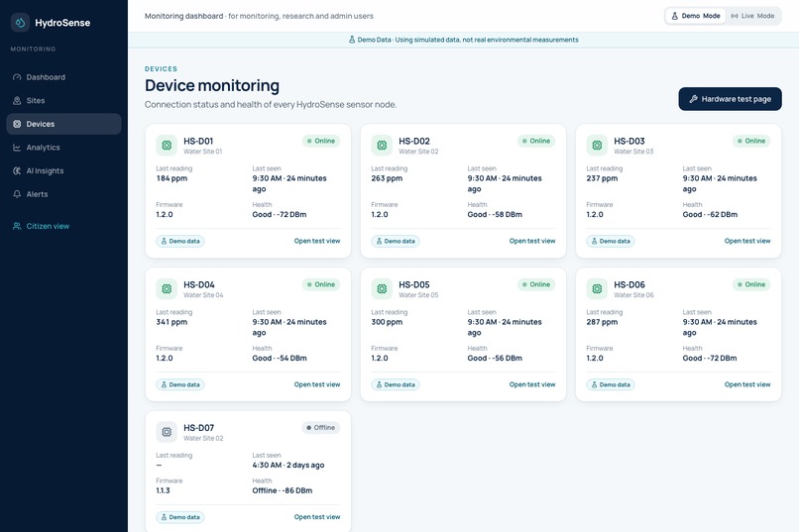799x532 pixels.
Task: Click the Demo data badge on HS-D06
Action: point(611,384)
